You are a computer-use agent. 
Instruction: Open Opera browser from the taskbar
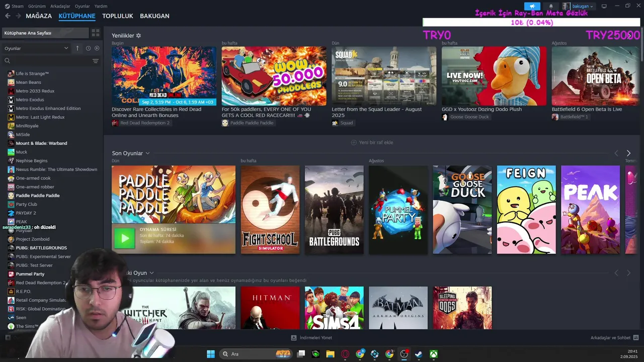point(345,354)
